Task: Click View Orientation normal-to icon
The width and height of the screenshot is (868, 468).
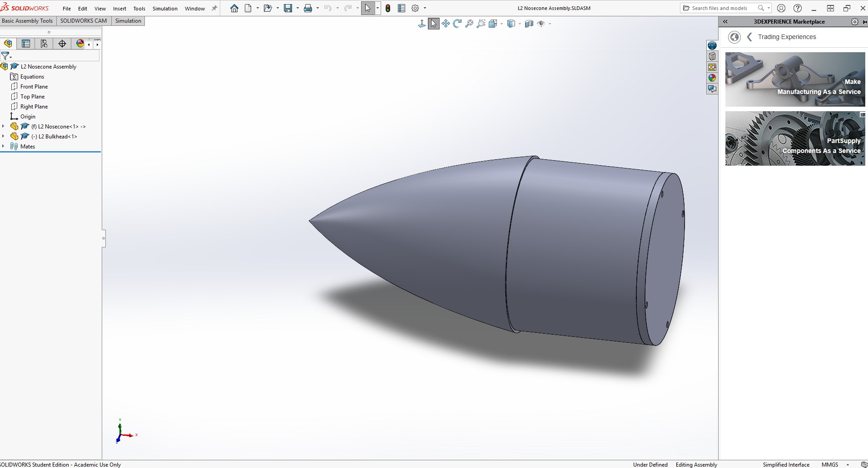Action: [x=422, y=24]
